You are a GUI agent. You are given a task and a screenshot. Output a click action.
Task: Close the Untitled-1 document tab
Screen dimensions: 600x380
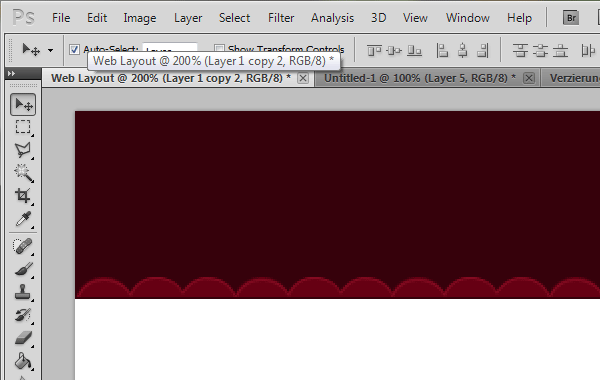point(529,78)
